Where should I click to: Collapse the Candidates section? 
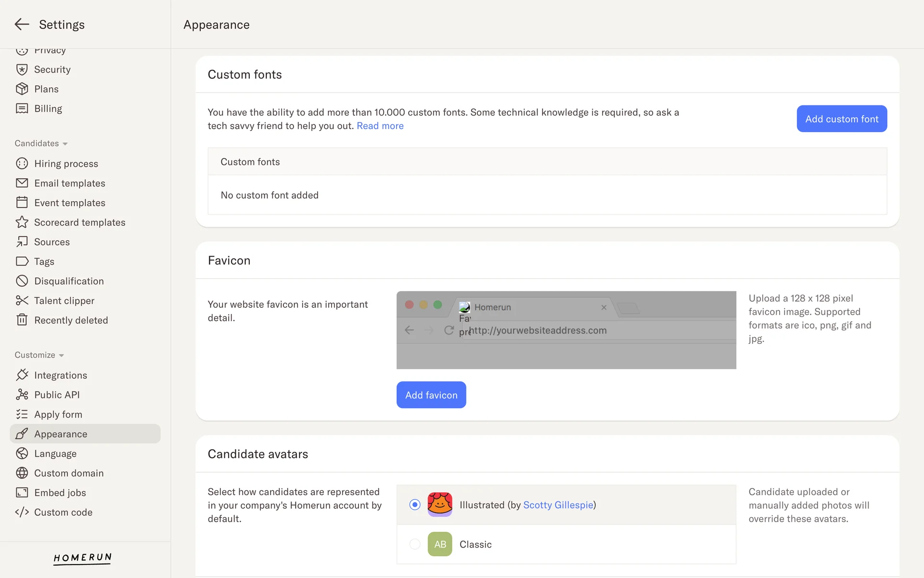click(41, 144)
